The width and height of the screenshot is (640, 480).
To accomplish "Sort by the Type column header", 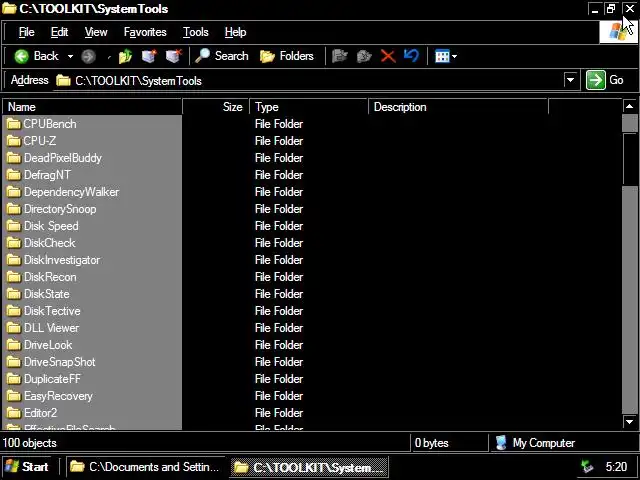I will (309, 107).
